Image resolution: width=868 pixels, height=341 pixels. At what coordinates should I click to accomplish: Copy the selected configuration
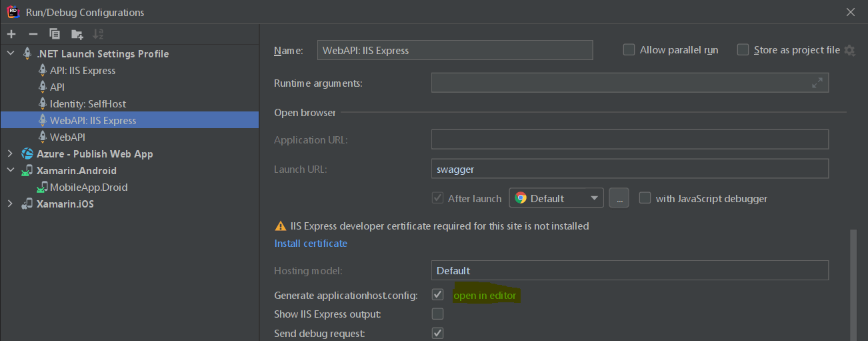coord(55,33)
